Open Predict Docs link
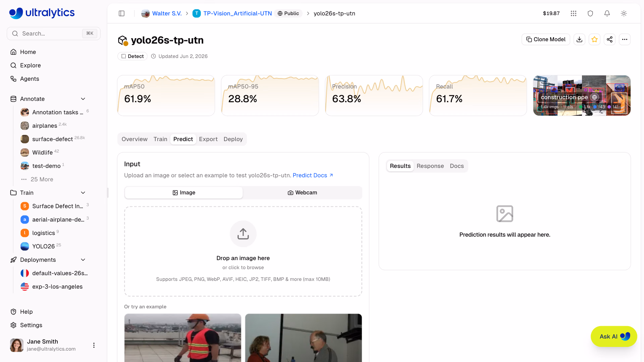This screenshot has height=362, width=644. pyautogui.click(x=313, y=175)
